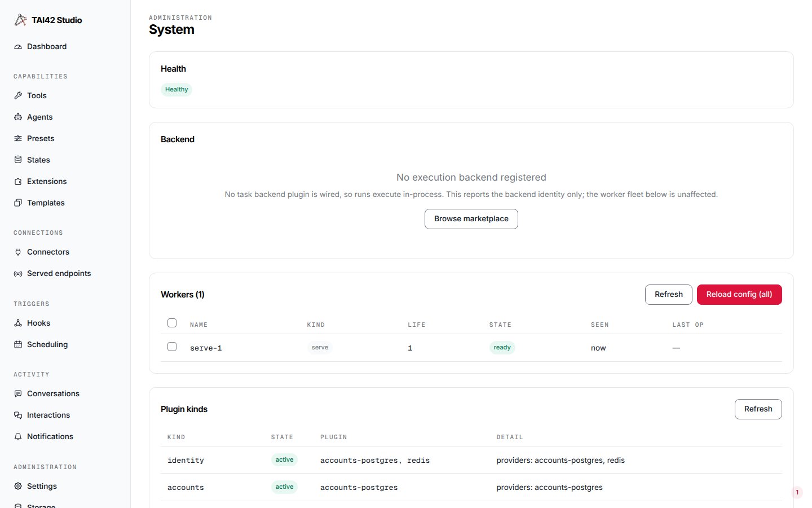
Task: Click the Hooks webhook icon
Action: (18, 323)
